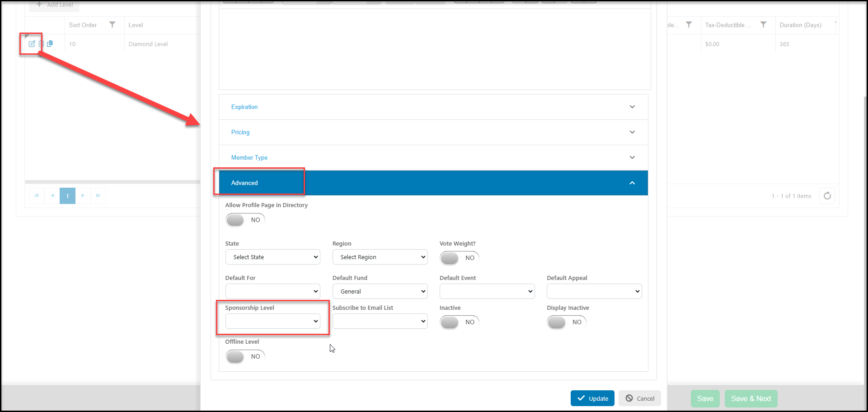868x412 pixels.
Task: Click the edit icon for Diamond Level
Action: click(32, 44)
